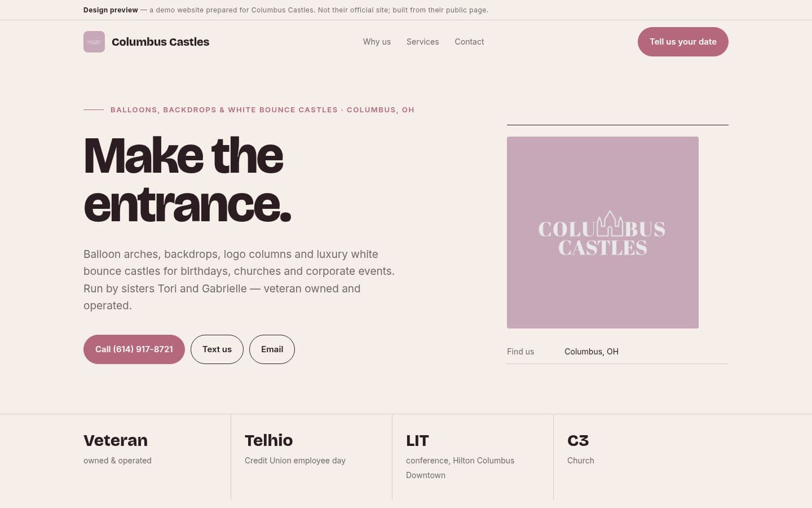The image size is (812, 508).
Task: Click the 'C3' stat heading
Action: [x=578, y=440]
